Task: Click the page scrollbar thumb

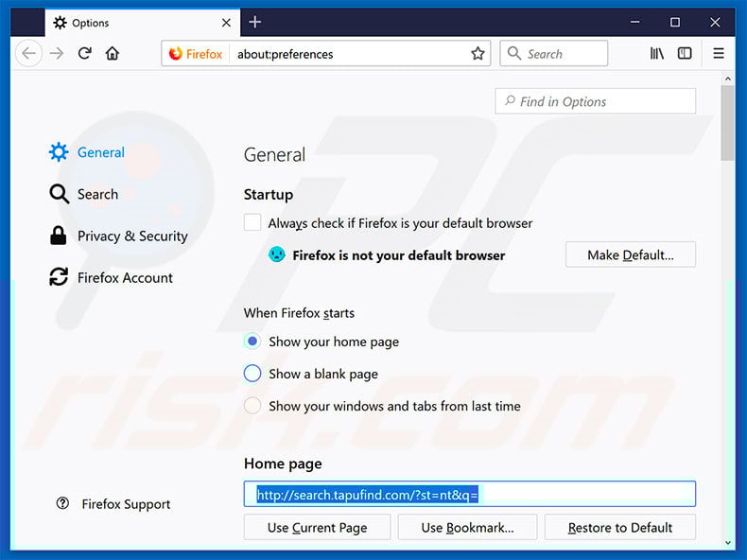Action: tap(727, 123)
